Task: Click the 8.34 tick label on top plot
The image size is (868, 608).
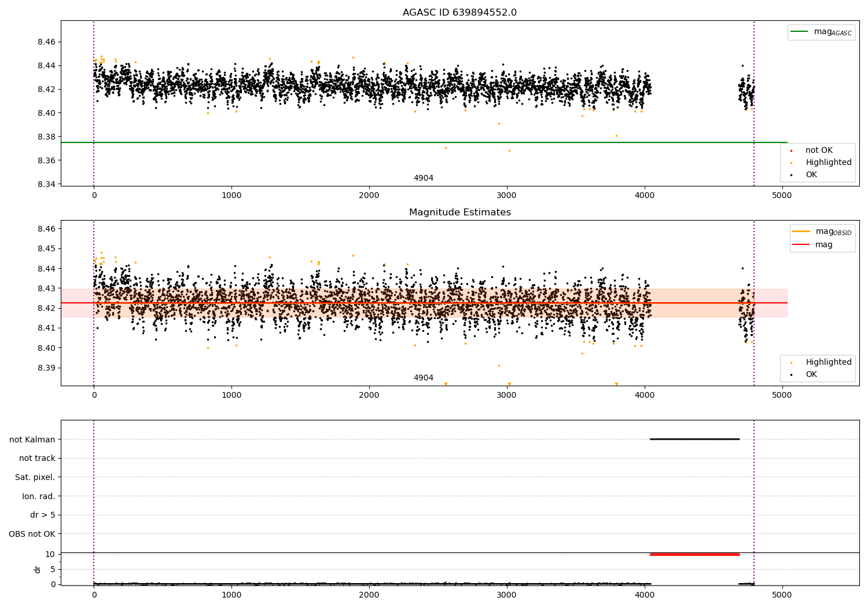Action: pos(46,184)
